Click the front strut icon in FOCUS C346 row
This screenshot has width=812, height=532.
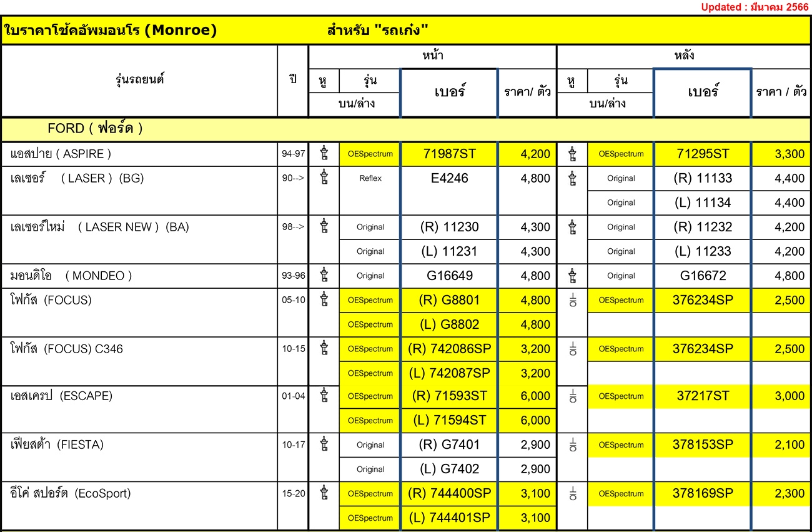coord(324,349)
